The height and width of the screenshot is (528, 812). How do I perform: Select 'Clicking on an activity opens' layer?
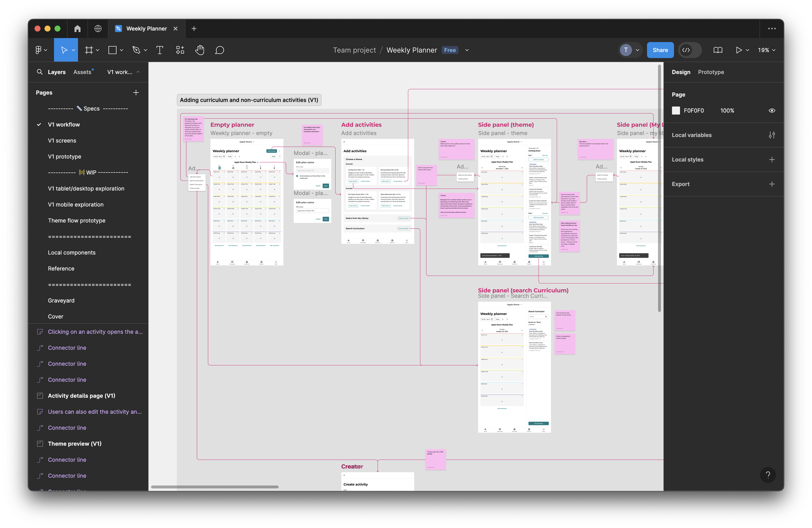[x=95, y=332]
